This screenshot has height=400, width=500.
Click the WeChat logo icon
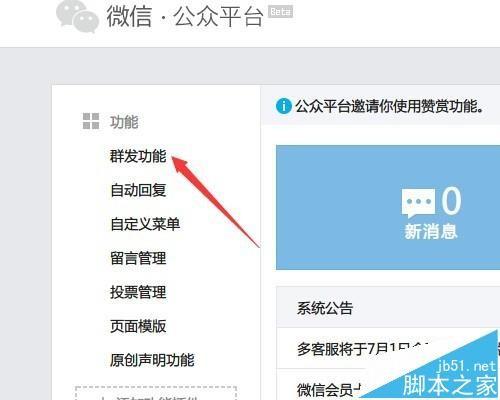point(77,16)
